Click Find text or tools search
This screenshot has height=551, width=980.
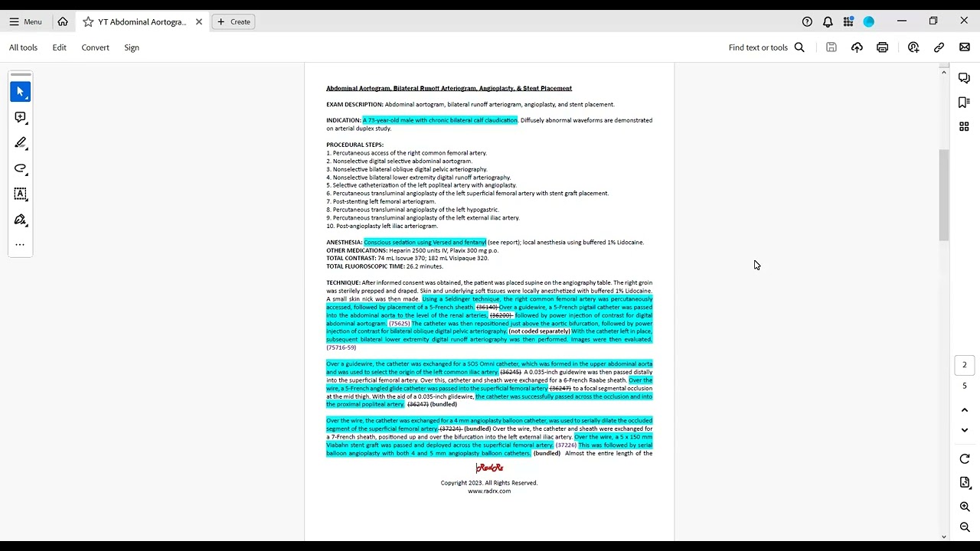(758, 47)
